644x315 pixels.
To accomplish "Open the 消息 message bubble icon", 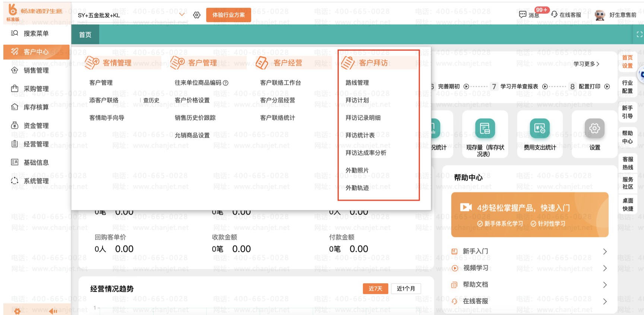I will [523, 15].
